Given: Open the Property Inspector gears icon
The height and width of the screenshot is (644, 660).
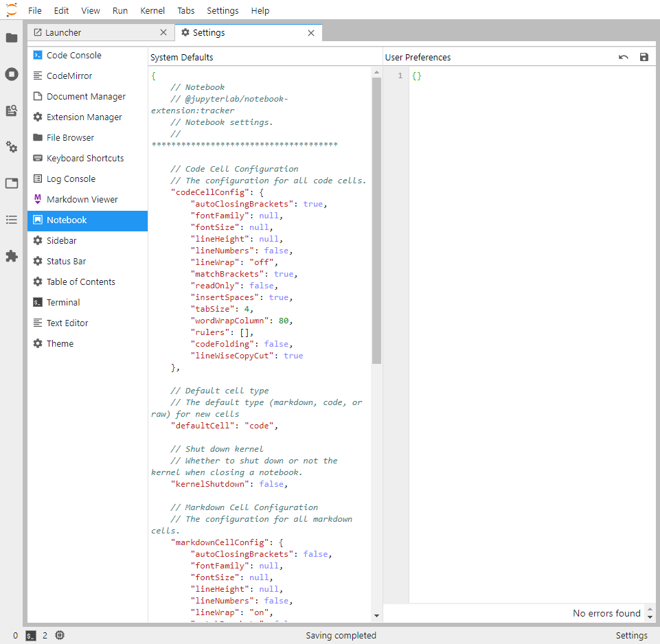Looking at the screenshot, I should coord(12,147).
